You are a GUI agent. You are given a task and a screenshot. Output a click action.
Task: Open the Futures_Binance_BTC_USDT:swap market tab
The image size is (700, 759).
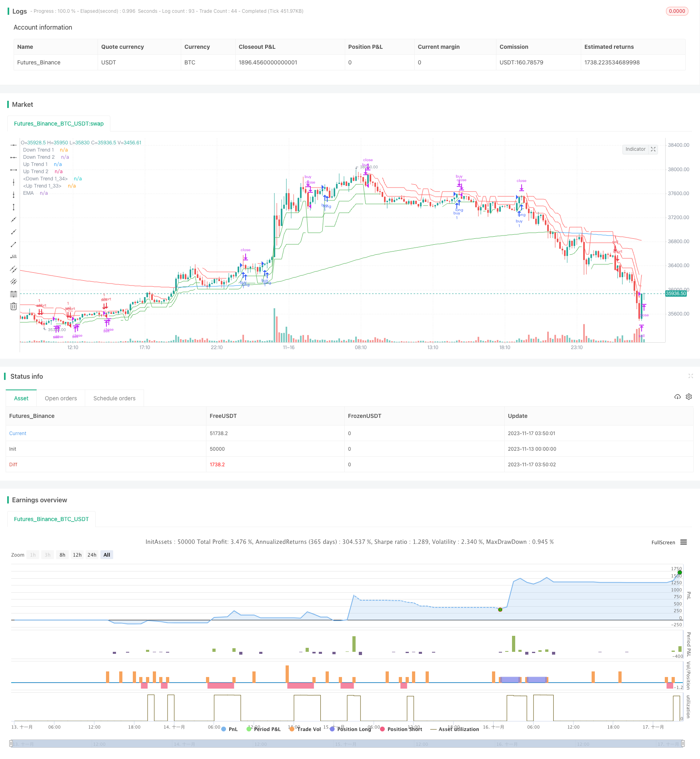click(59, 124)
